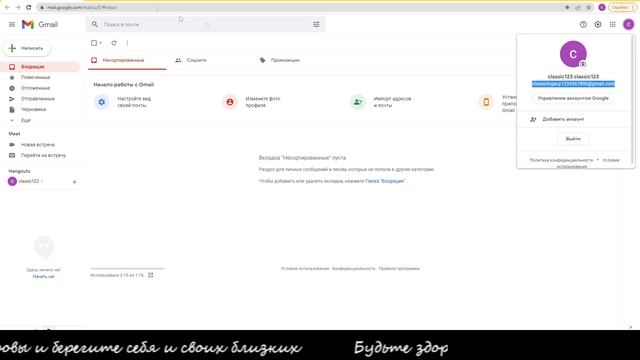The width and height of the screenshot is (640, 360).
Task: Open Google apps grid
Action: coord(613,24)
